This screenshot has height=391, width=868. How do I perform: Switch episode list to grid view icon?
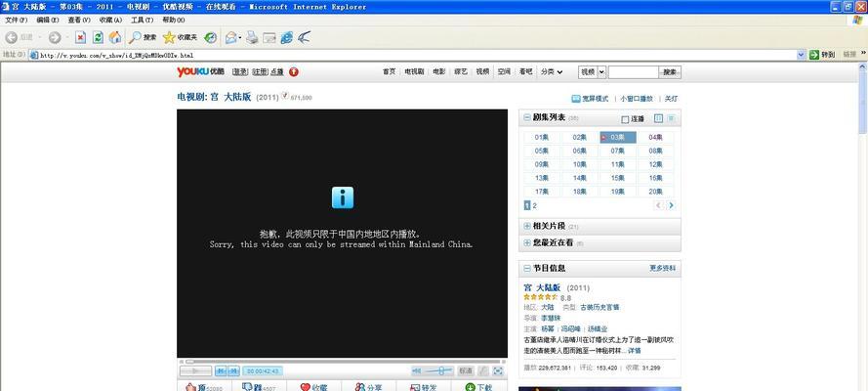point(658,118)
